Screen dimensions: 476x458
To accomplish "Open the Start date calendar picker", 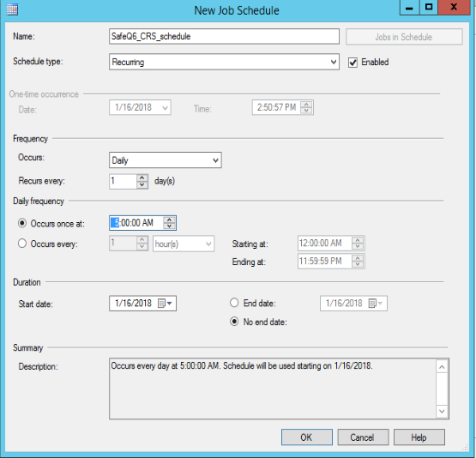I will (x=166, y=304).
